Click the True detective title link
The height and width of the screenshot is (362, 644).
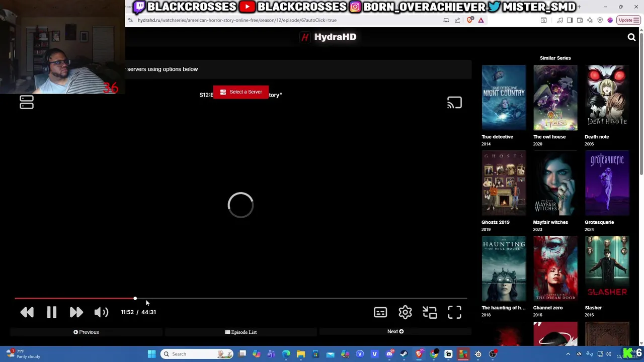tap(497, 137)
